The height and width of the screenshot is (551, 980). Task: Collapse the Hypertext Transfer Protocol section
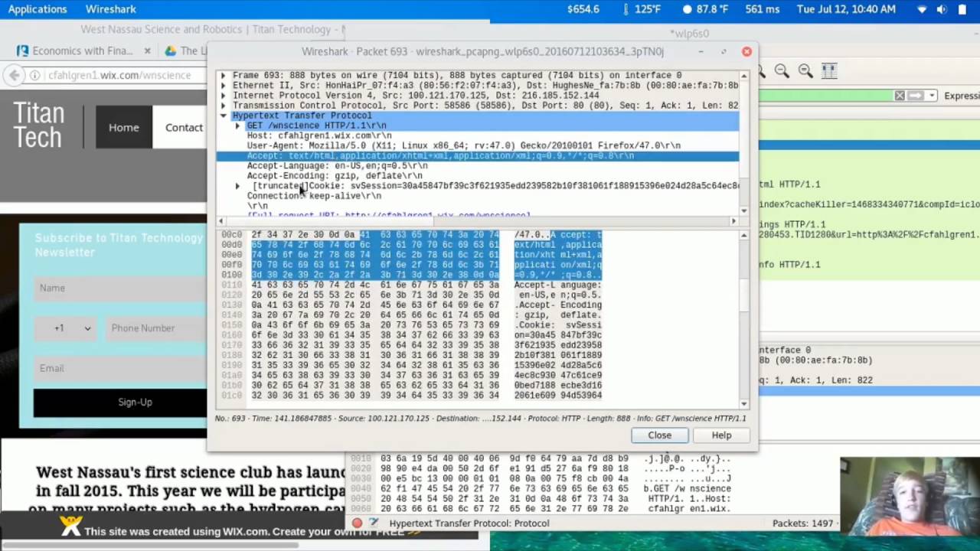tap(223, 116)
